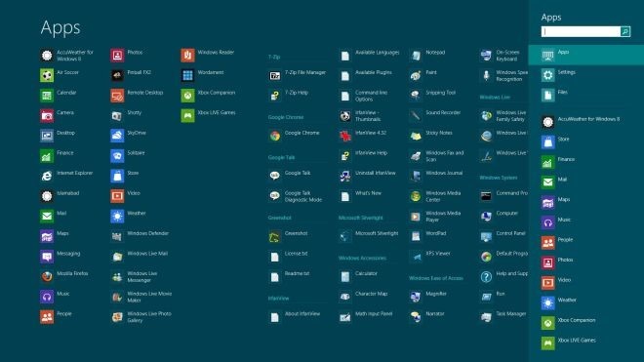The width and height of the screenshot is (644, 362).
Task: Open the IrfanView - Thumbnails icon
Action: point(345,115)
